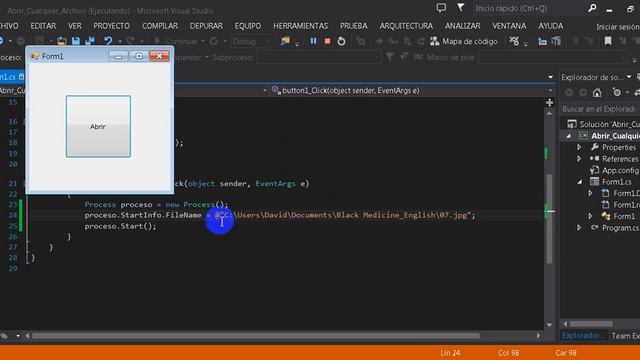Expand the References node

coord(579,158)
